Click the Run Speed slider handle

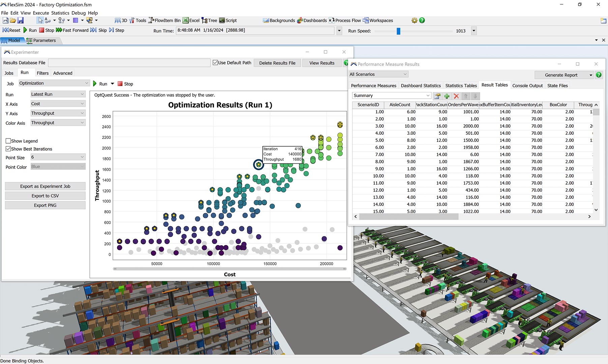[398, 31]
